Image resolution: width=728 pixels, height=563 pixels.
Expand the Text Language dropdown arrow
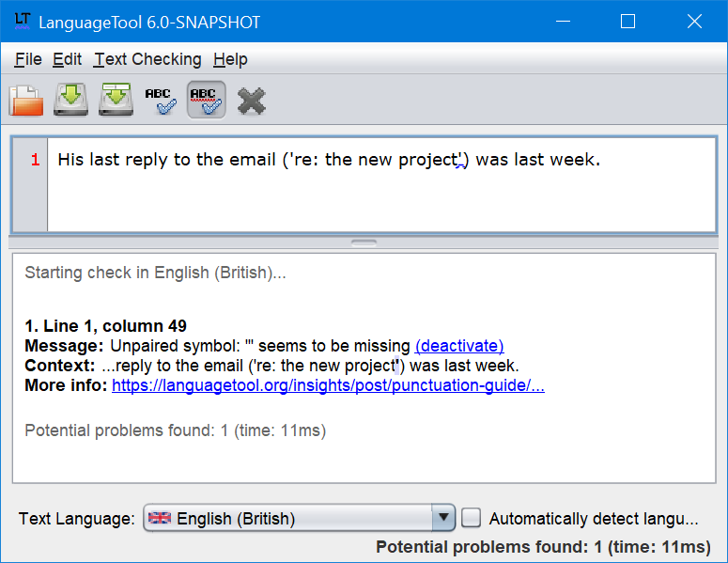coord(443,518)
